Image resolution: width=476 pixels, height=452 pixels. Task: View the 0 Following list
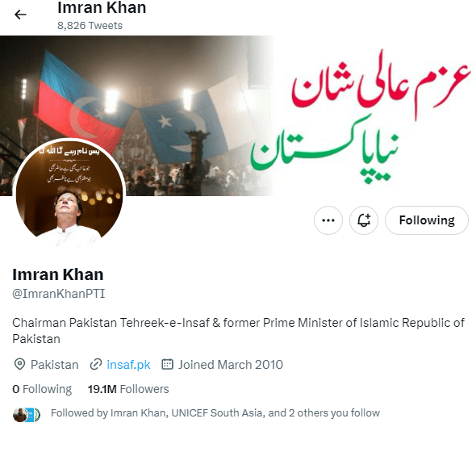pos(42,389)
